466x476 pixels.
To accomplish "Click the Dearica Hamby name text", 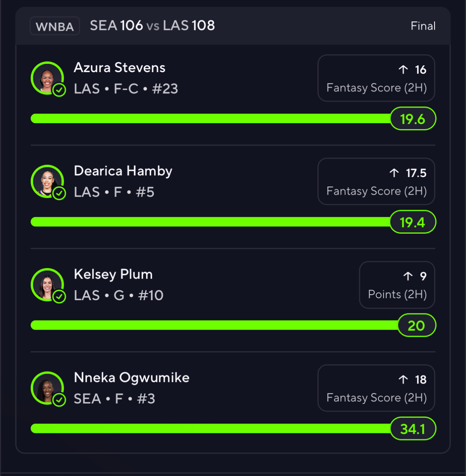I will (x=123, y=171).
